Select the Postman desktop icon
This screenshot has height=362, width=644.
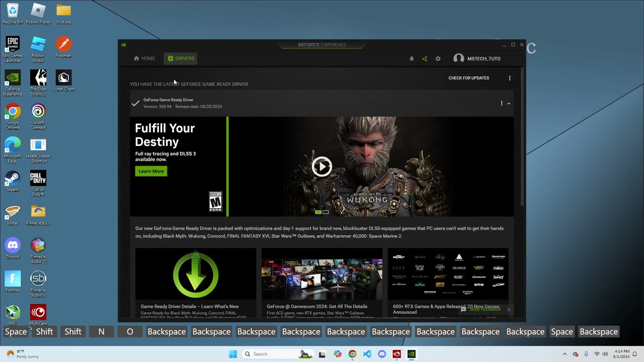[63, 47]
